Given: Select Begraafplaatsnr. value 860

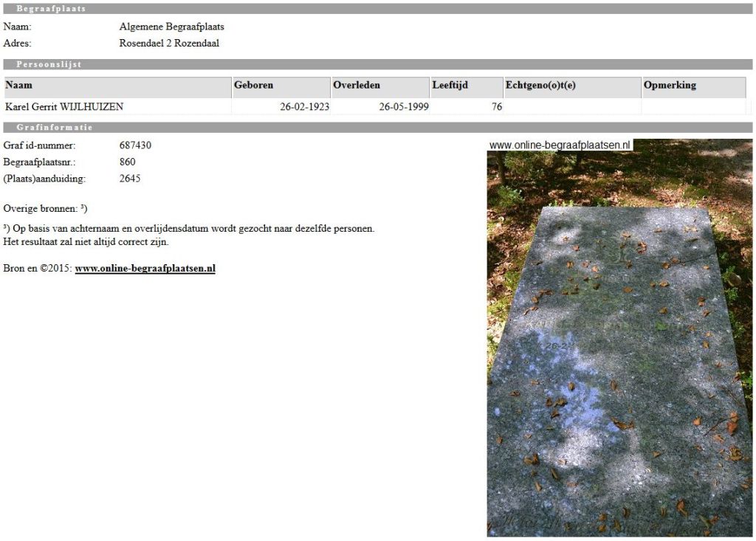Looking at the screenshot, I should coord(127,162).
